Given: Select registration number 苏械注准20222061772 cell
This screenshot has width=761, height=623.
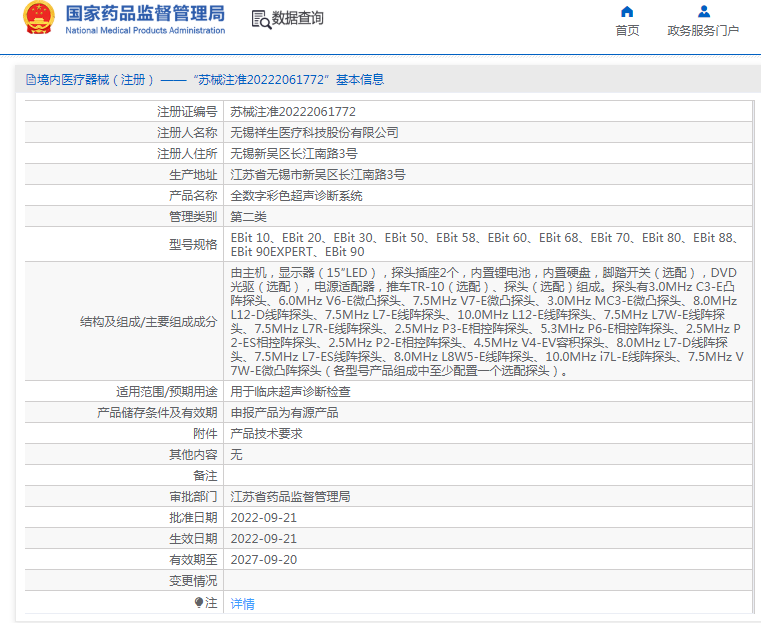Looking at the screenshot, I should (x=293, y=111).
